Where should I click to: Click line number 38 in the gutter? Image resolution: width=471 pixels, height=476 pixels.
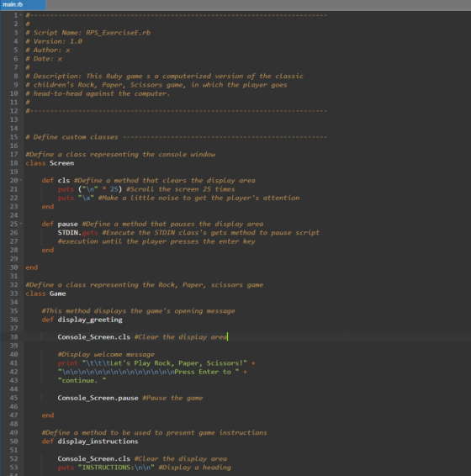coord(14,337)
